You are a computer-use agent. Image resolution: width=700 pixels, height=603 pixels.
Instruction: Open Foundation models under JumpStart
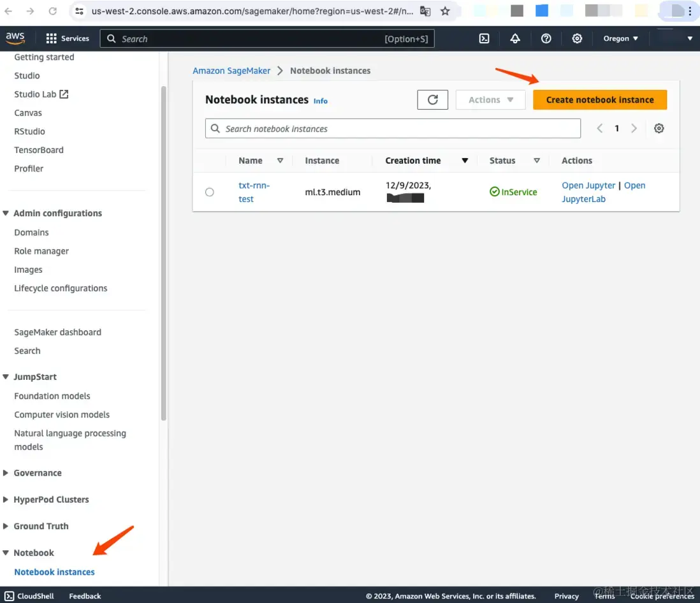(52, 396)
